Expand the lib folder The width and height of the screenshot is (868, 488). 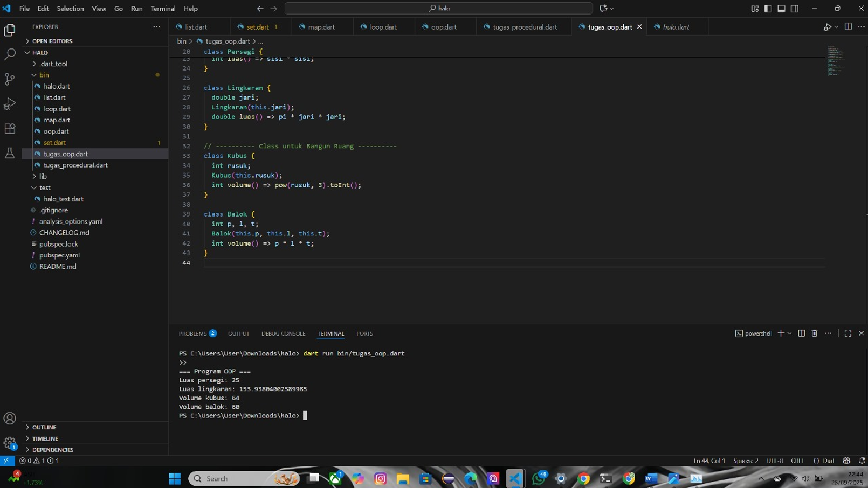pyautogui.click(x=43, y=176)
